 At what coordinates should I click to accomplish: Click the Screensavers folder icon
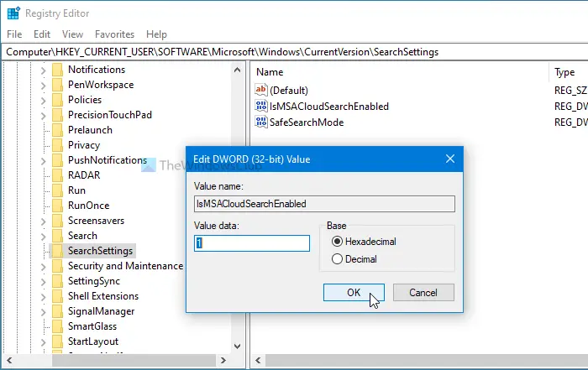[x=57, y=221]
